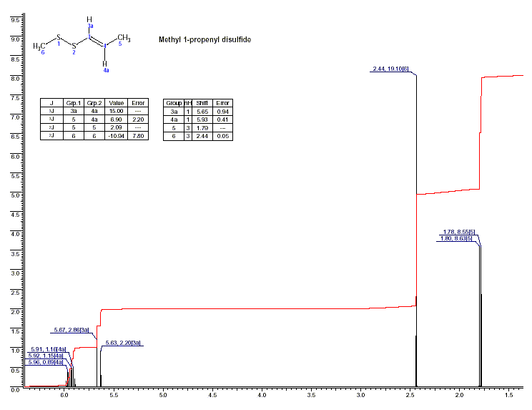Click the 3.0 tick on the ppm axis
This screenshot has height=410, width=532.
point(361,395)
